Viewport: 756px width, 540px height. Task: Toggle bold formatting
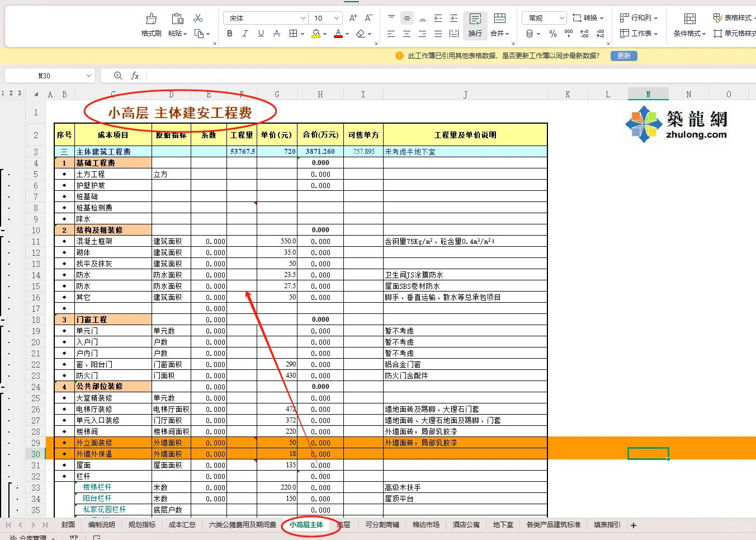click(x=230, y=34)
